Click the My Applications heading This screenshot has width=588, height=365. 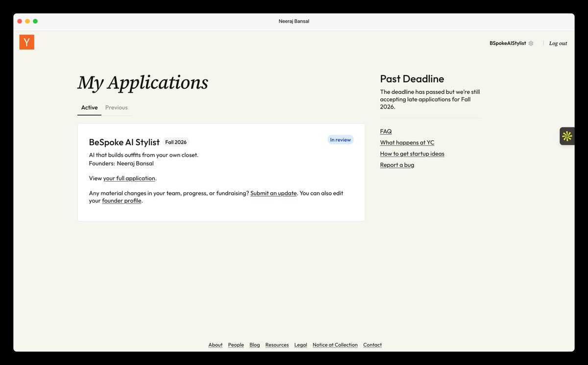[143, 82]
